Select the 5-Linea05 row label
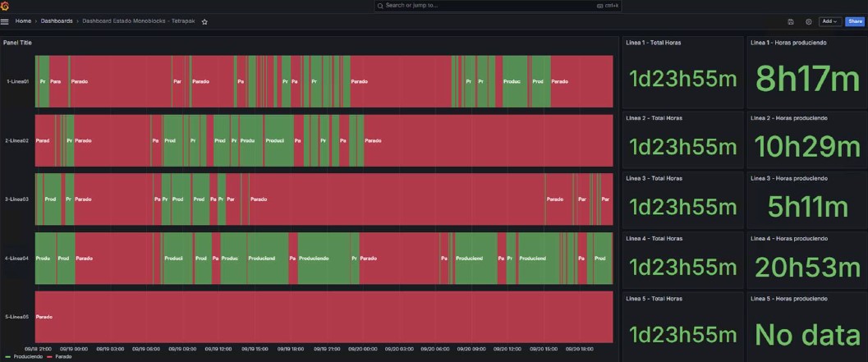This screenshot has width=868, height=362. (17, 317)
